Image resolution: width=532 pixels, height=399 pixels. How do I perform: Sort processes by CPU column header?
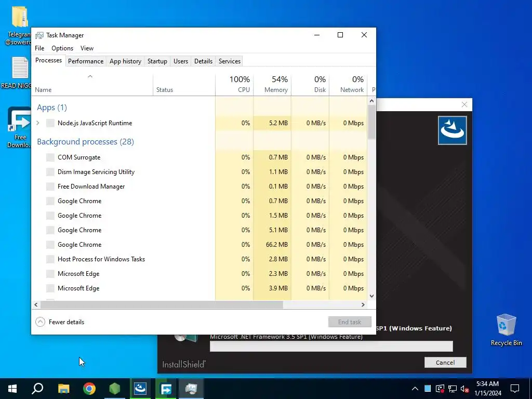click(x=234, y=84)
